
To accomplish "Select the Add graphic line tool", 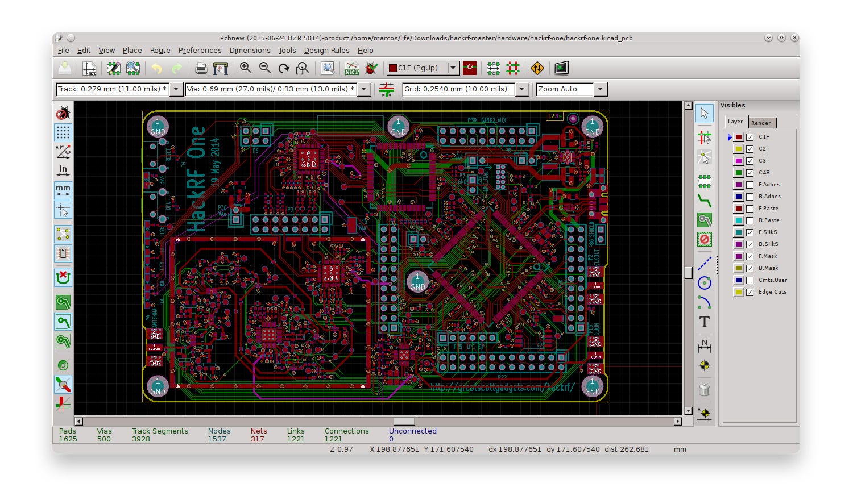I will (x=705, y=263).
